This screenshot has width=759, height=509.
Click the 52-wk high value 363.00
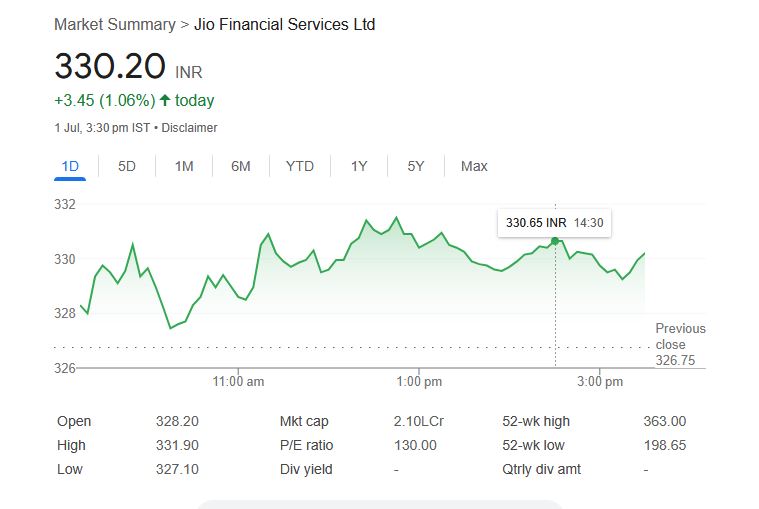point(664,421)
